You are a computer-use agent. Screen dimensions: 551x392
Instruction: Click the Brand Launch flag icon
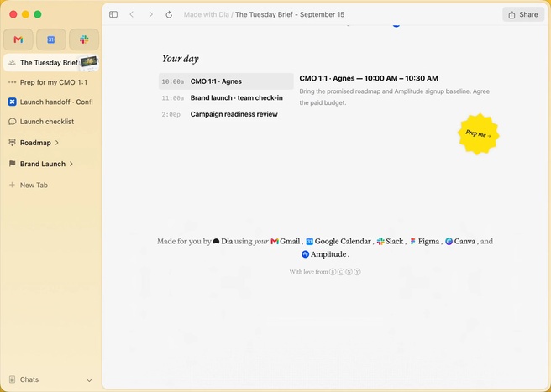pyautogui.click(x=12, y=164)
